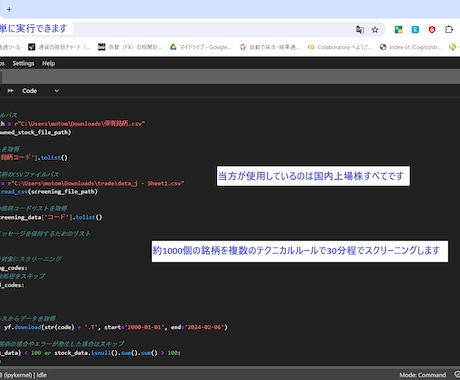Screen dimensions: 460x380
Task: Click the stock_data.isnull().sum() line
Action: [x=90, y=353]
